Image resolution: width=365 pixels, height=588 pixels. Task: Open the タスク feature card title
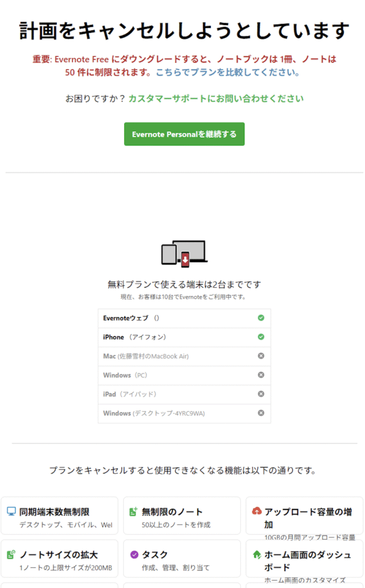155,555
